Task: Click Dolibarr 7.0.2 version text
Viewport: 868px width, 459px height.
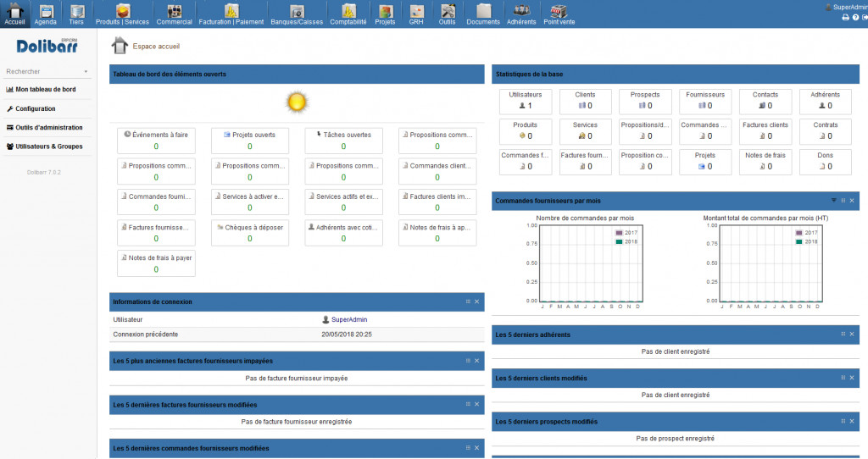Action: click(x=44, y=173)
